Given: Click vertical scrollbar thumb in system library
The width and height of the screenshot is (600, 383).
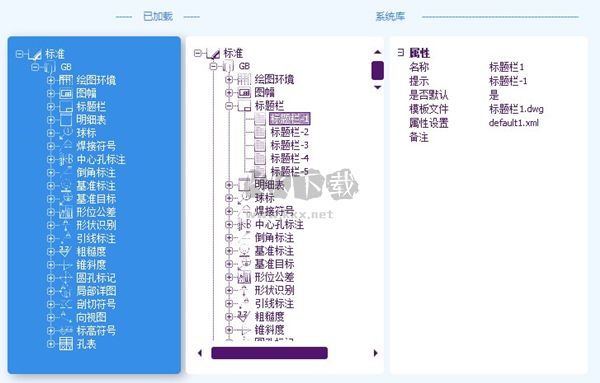Looking at the screenshot, I should click(x=378, y=70).
